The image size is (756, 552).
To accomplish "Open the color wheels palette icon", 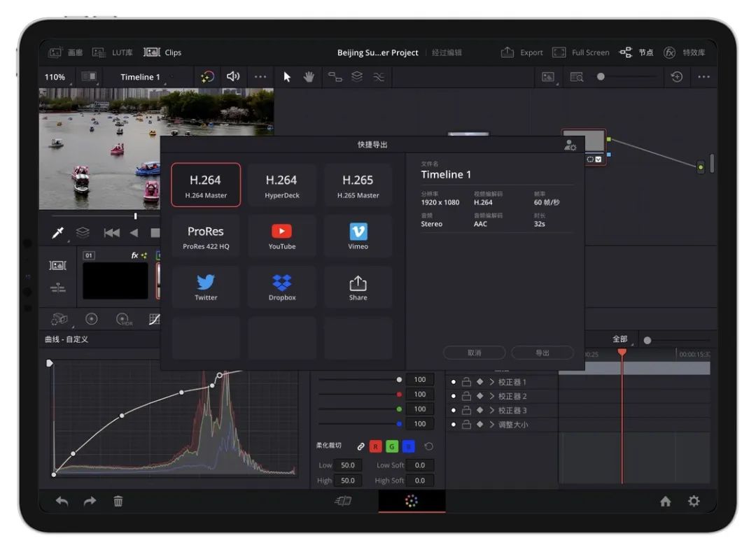I will click(x=91, y=319).
